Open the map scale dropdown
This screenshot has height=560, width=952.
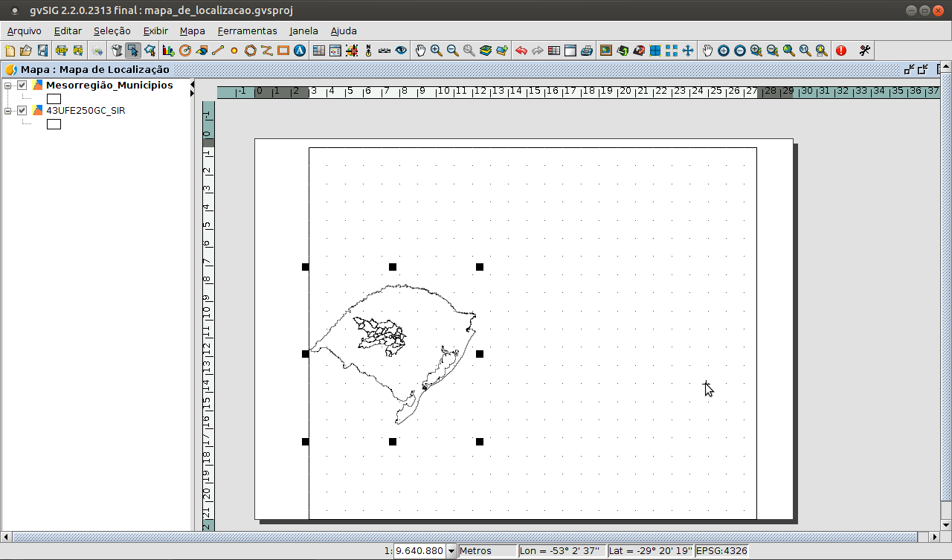[x=450, y=551]
